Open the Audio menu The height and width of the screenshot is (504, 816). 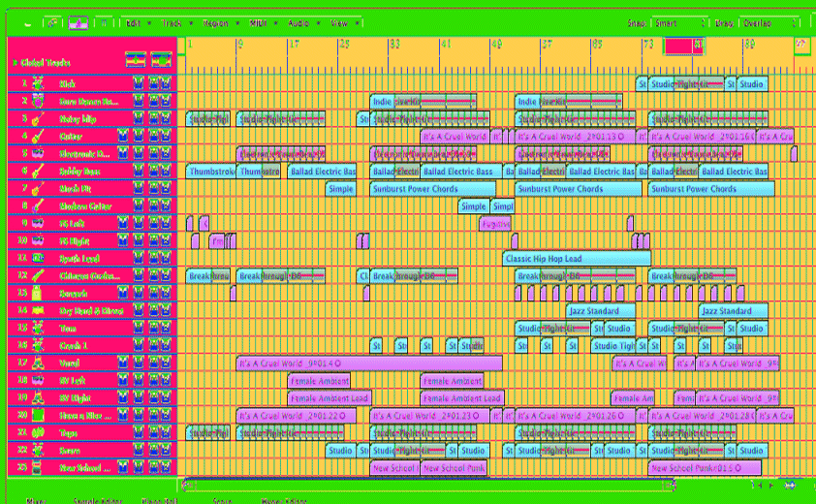tap(300, 22)
